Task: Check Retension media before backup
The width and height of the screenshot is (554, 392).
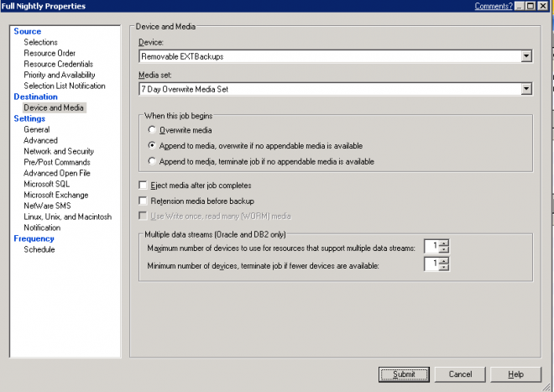Action: coord(143,201)
